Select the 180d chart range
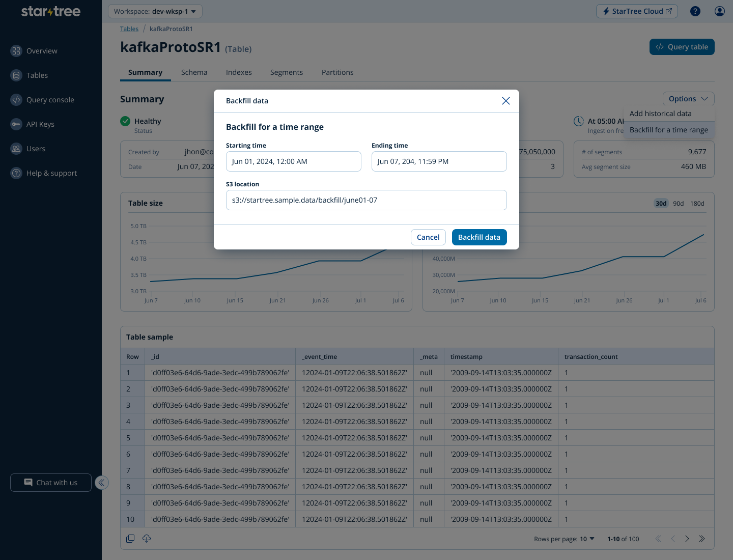 point(697,204)
